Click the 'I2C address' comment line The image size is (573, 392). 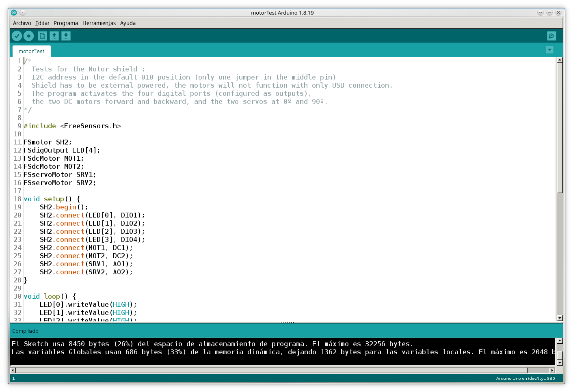(x=184, y=77)
